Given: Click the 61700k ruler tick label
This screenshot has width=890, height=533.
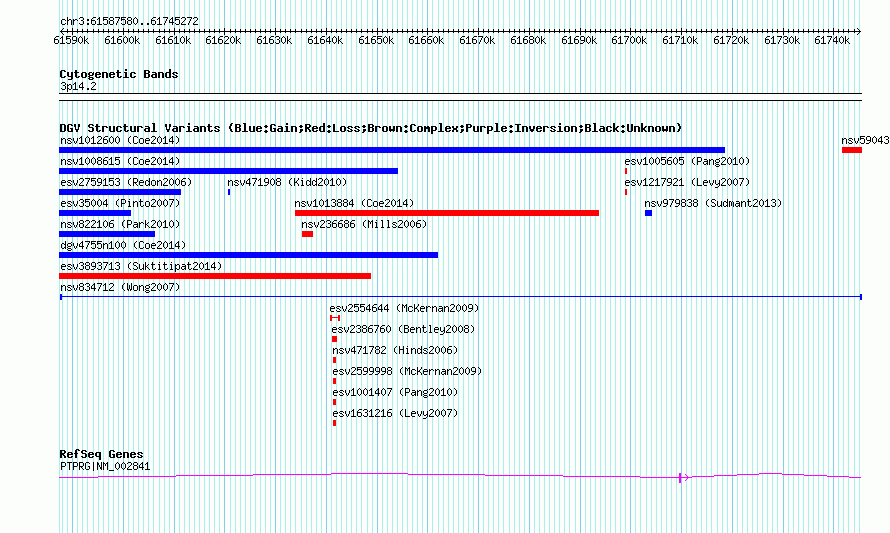Looking at the screenshot, I should tap(629, 40).
